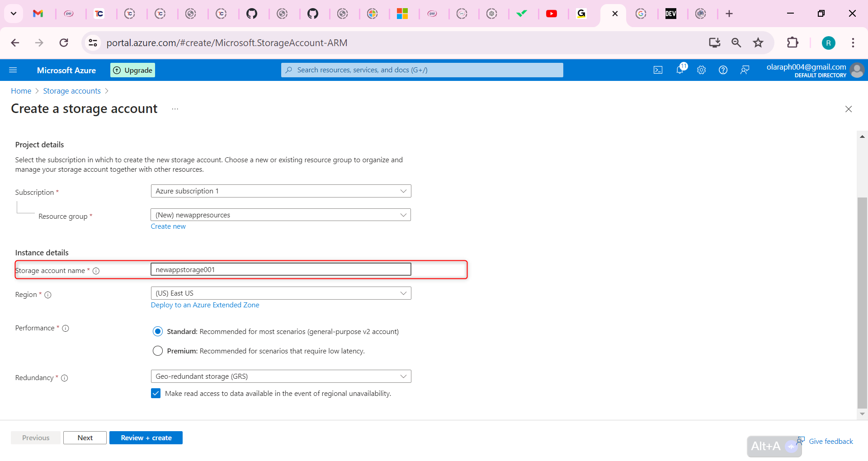Screen dimensions: 868x461
Task: Open the Redundancy dropdown
Action: 281,376
